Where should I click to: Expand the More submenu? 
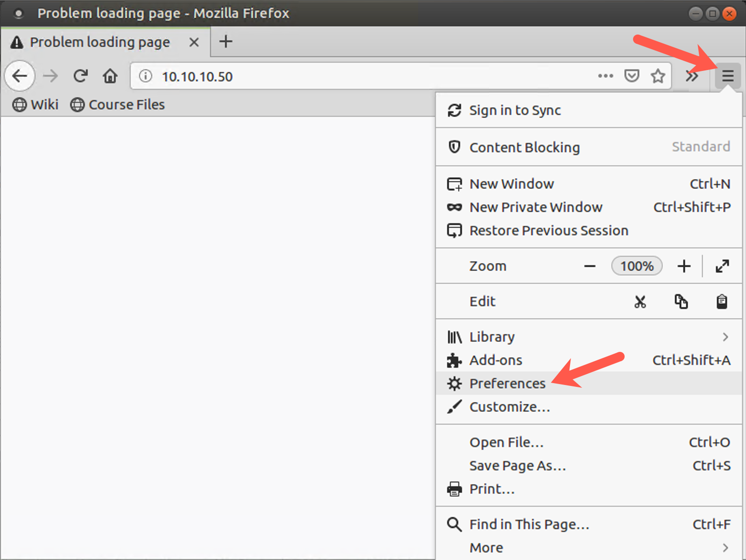[589, 548]
